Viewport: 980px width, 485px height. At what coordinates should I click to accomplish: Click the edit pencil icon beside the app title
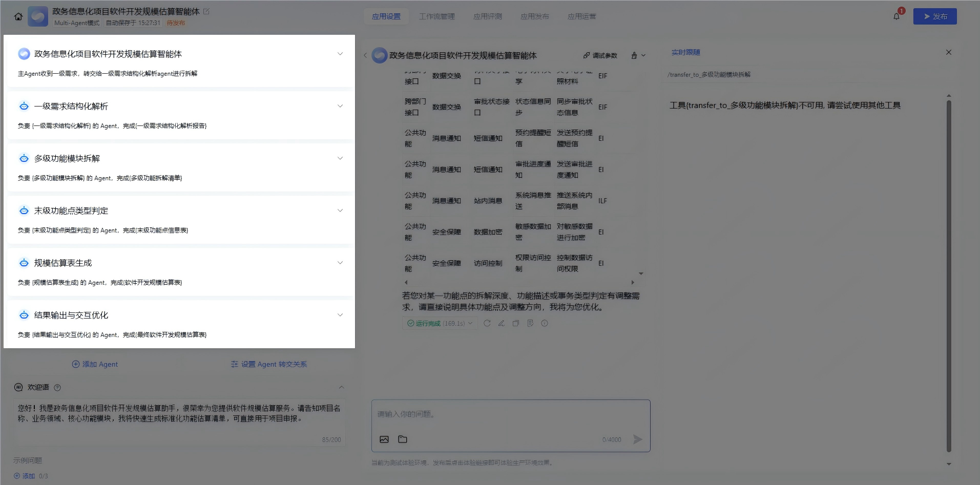(x=206, y=11)
